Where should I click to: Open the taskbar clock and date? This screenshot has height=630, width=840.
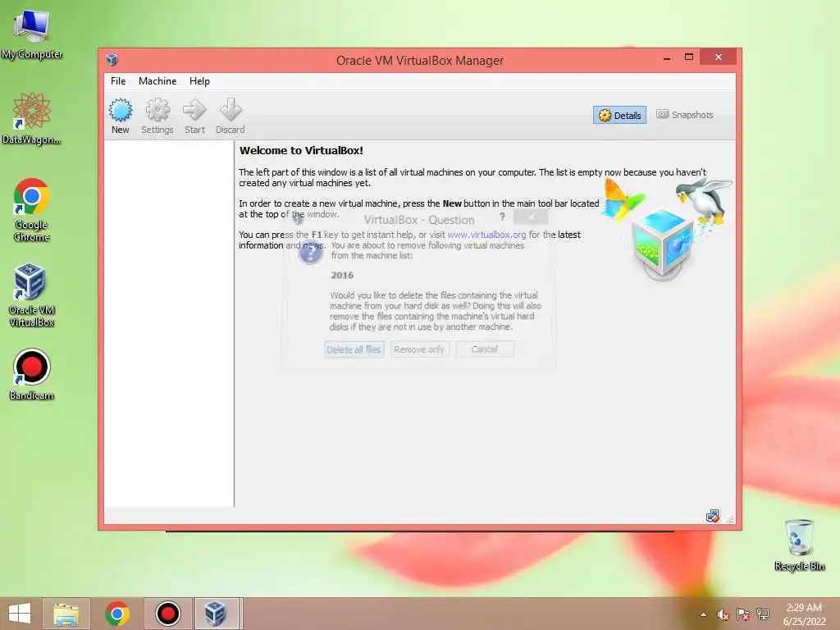pyautogui.click(x=804, y=614)
